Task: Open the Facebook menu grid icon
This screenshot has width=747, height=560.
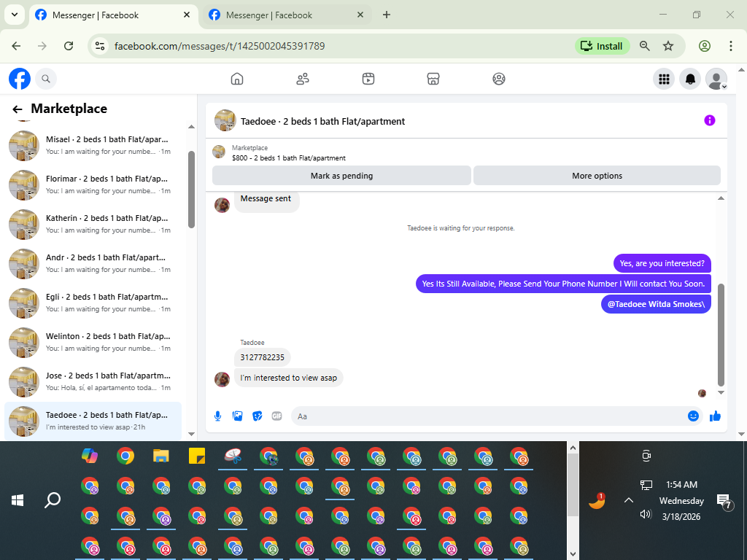Action: (x=664, y=79)
